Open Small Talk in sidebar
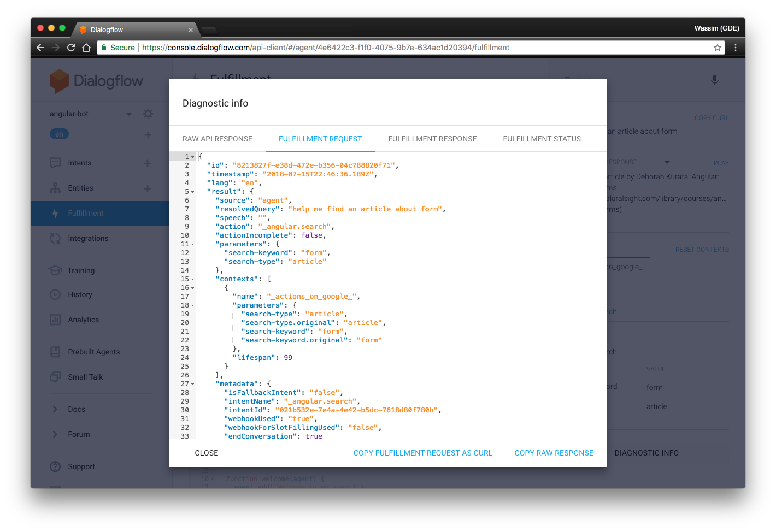Screen dimensions: 776x532 [85, 377]
